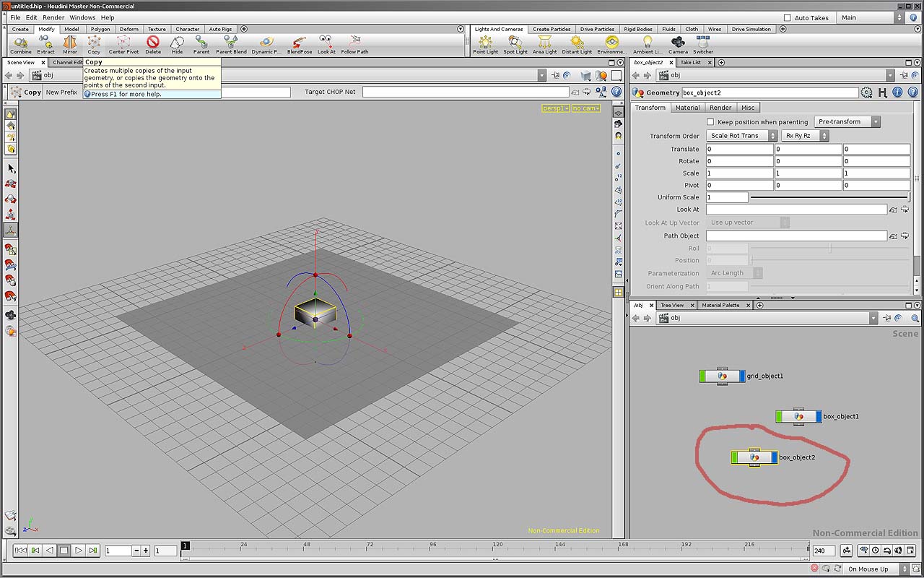Click the parameter pane info button
This screenshot has width=924, height=578.
pos(897,92)
